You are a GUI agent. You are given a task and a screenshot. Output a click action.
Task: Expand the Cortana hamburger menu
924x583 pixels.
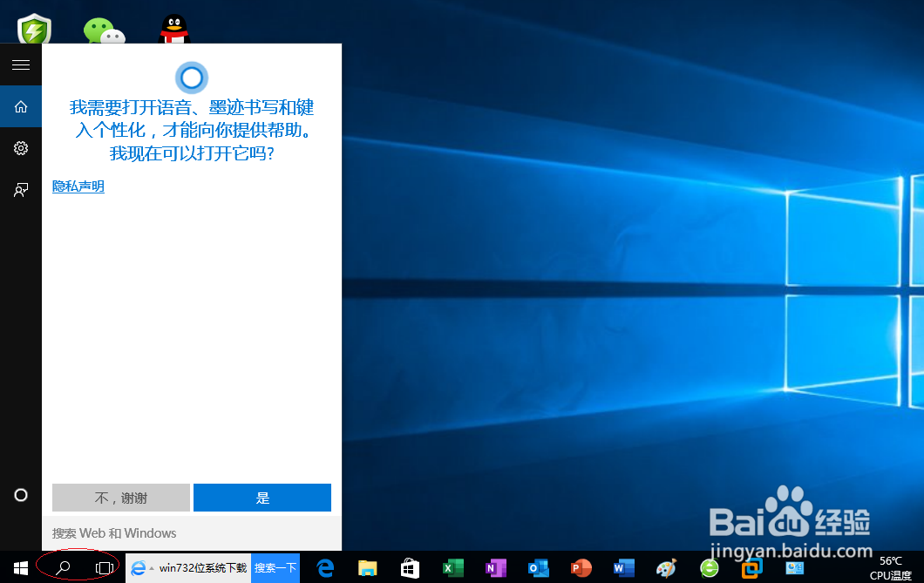point(20,64)
